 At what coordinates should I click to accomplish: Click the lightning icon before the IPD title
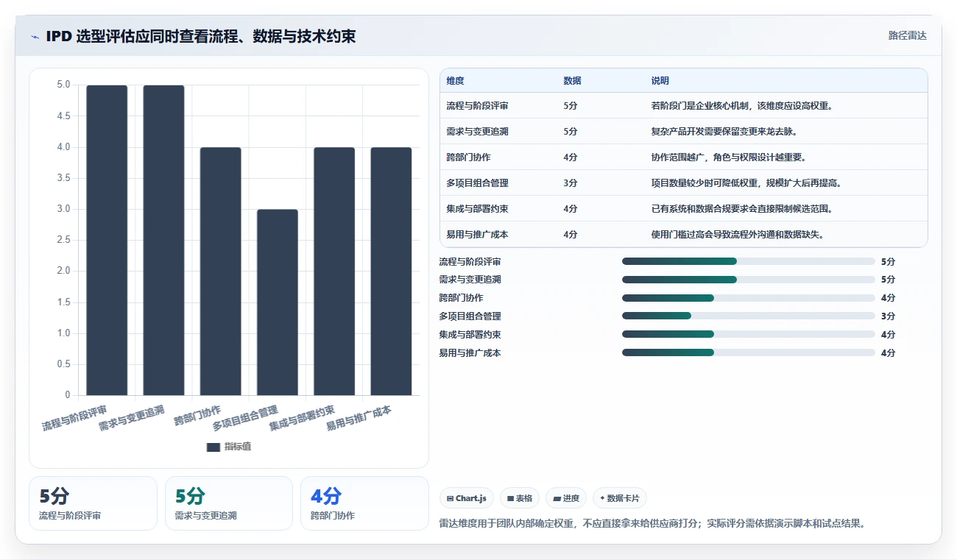click(35, 37)
